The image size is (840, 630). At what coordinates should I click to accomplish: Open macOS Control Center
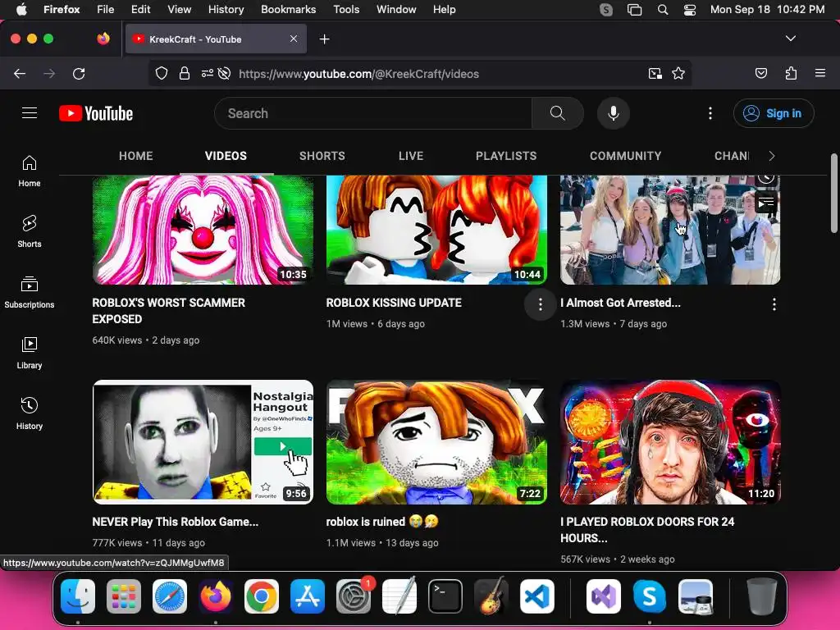689,10
